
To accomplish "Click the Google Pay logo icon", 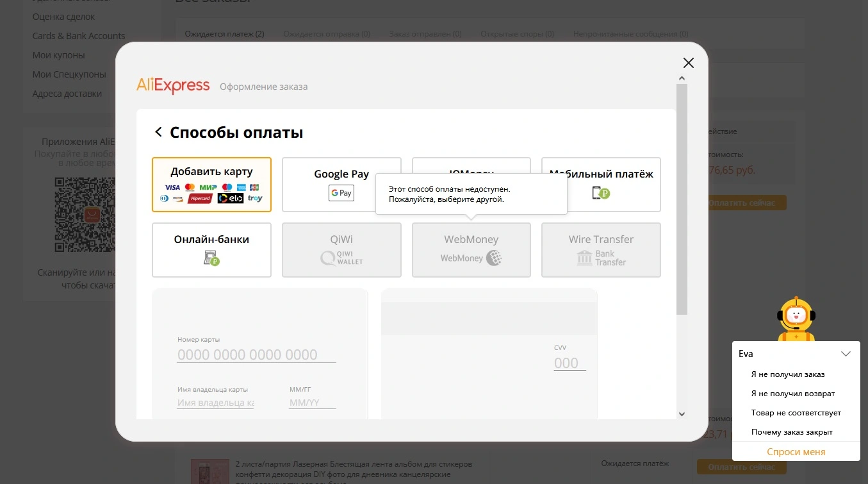I will pos(341,193).
